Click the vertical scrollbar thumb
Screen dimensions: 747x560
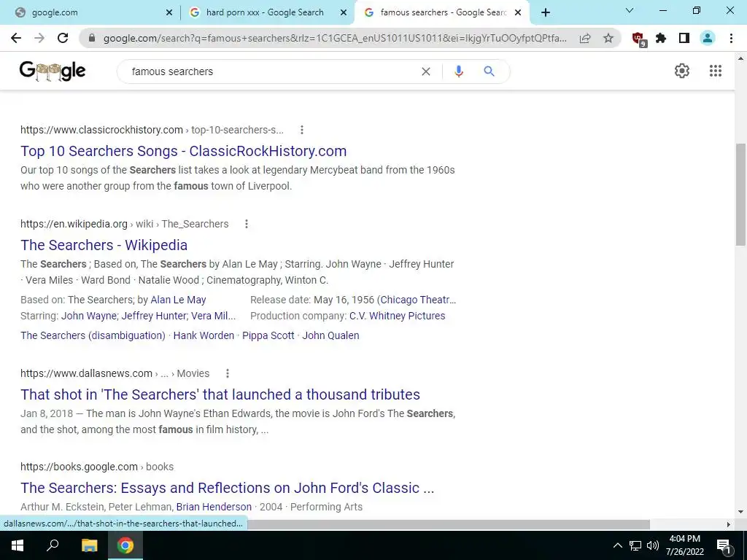tap(741, 194)
